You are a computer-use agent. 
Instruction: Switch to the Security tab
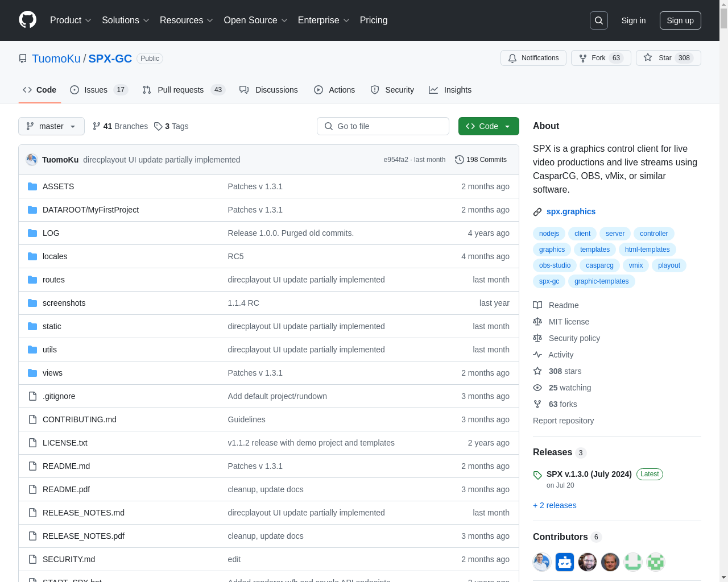(x=392, y=90)
